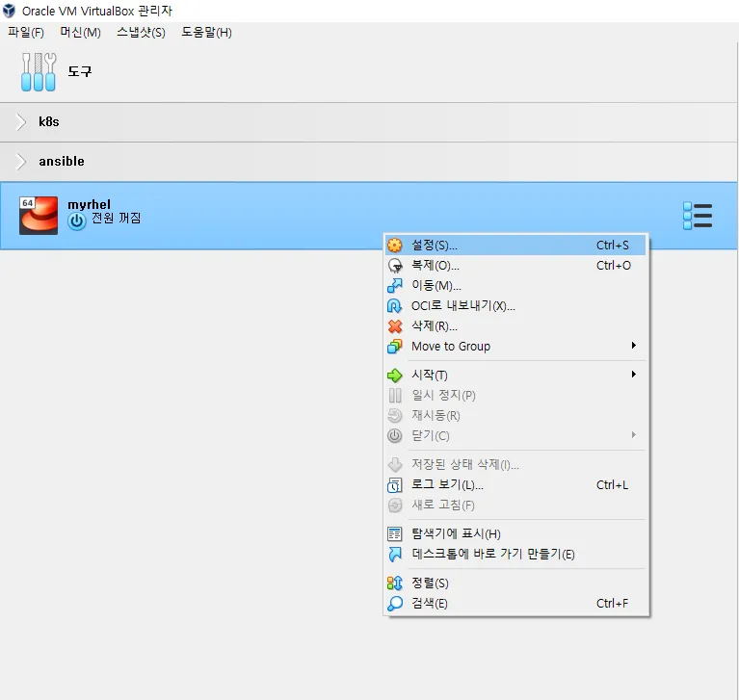Click the magnifying glass search icon
739x700 pixels.
pos(394,604)
